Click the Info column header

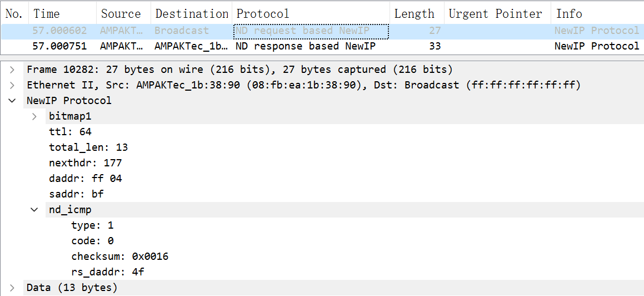(569, 14)
